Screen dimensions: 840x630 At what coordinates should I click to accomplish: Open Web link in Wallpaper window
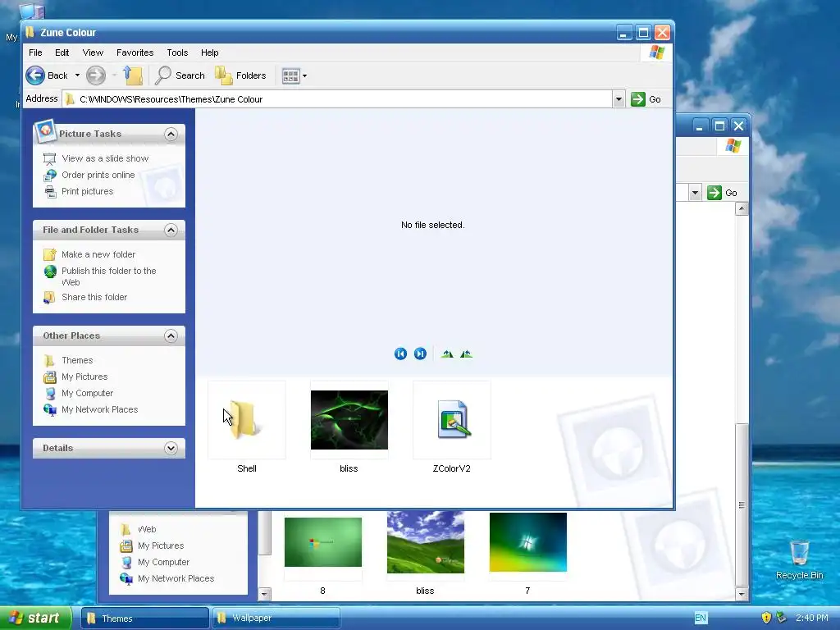(x=147, y=529)
